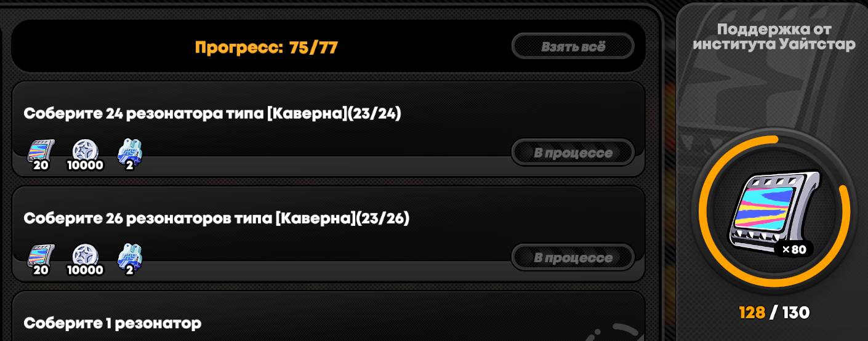Select the blue x2 item icon in the 26-resonator task
868x341 pixels.
coord(129,257)
